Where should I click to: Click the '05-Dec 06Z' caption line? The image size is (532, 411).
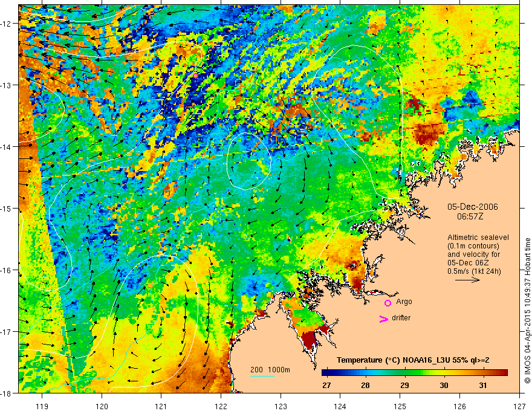pyautogui.click(x=467, y=263)
